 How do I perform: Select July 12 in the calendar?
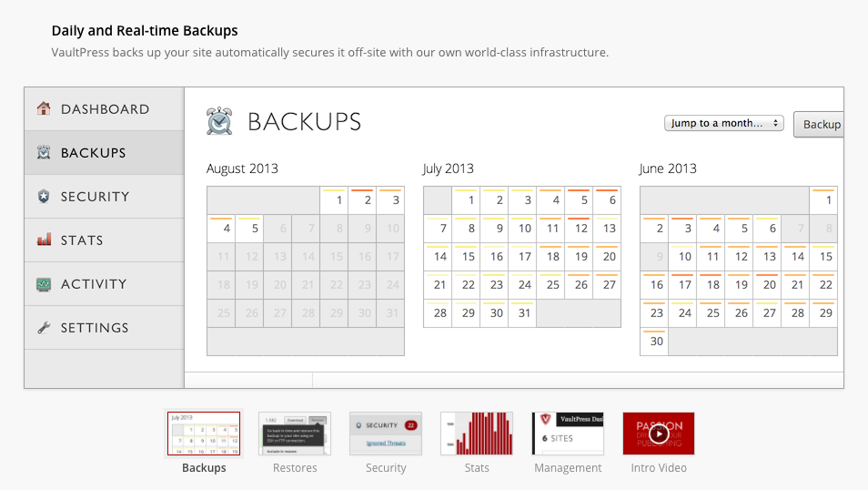[579, 229]
